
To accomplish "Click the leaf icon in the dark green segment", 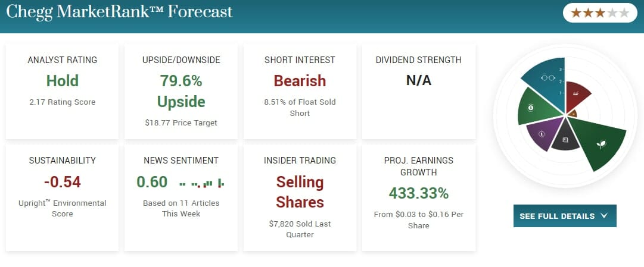I will [602, 143].
